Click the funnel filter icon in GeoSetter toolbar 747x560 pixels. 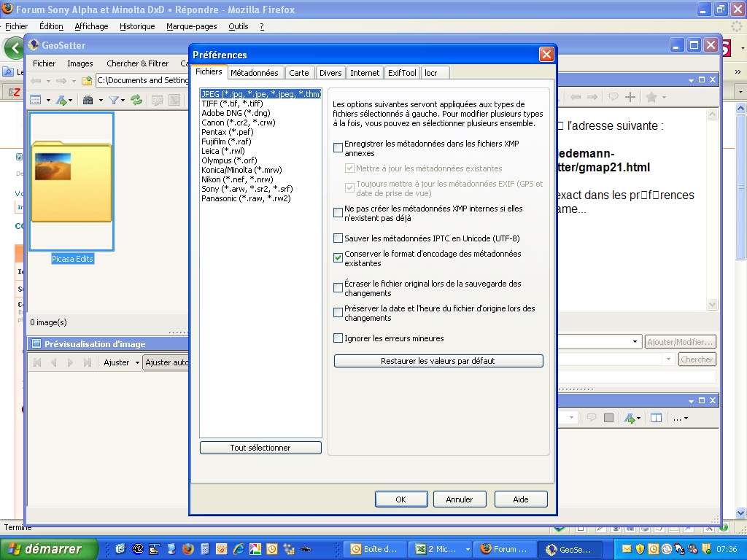click(x=113, y=100)
